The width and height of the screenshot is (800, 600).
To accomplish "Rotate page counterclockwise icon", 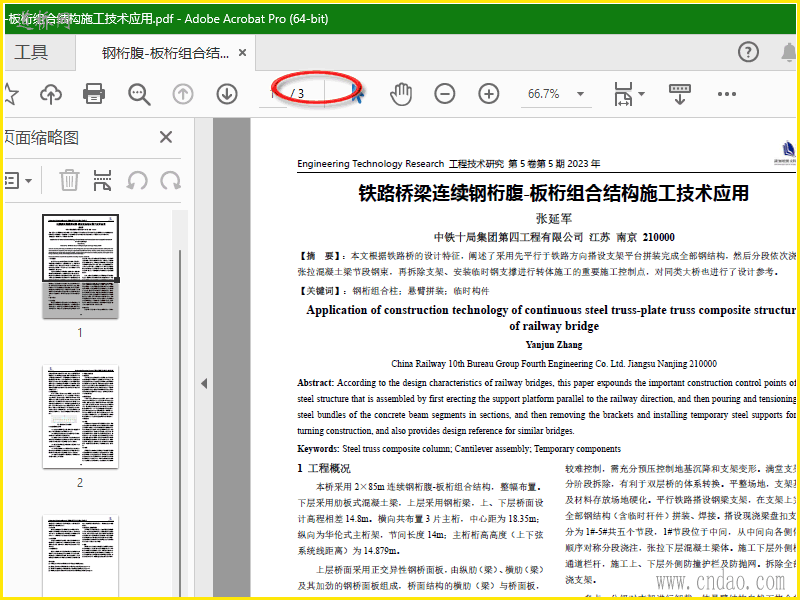I will tap(137, 181).
